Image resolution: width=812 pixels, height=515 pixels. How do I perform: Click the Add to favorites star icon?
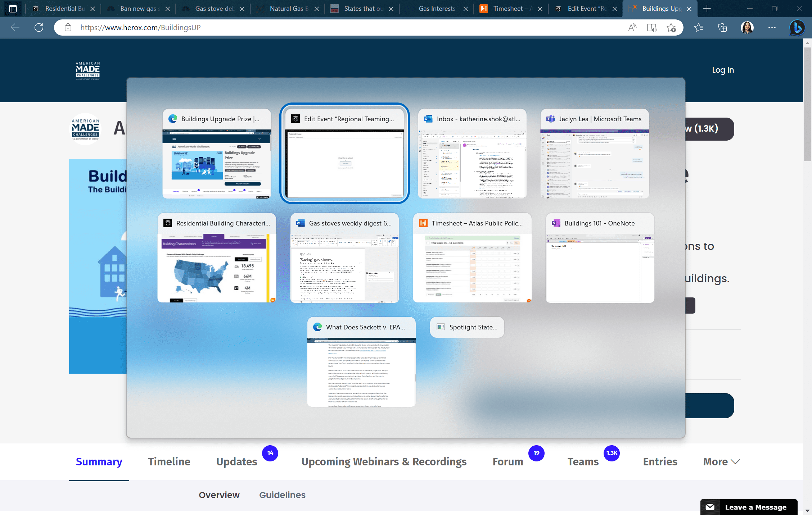671,27
